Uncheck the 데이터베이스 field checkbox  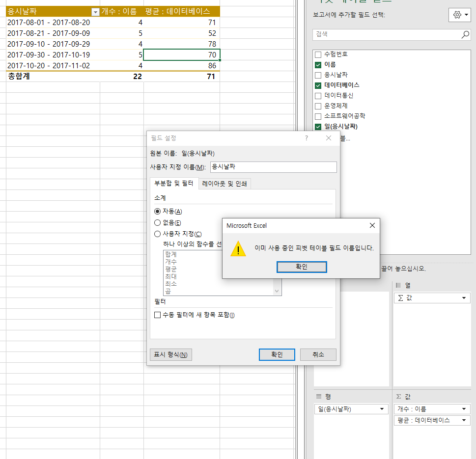318,85
